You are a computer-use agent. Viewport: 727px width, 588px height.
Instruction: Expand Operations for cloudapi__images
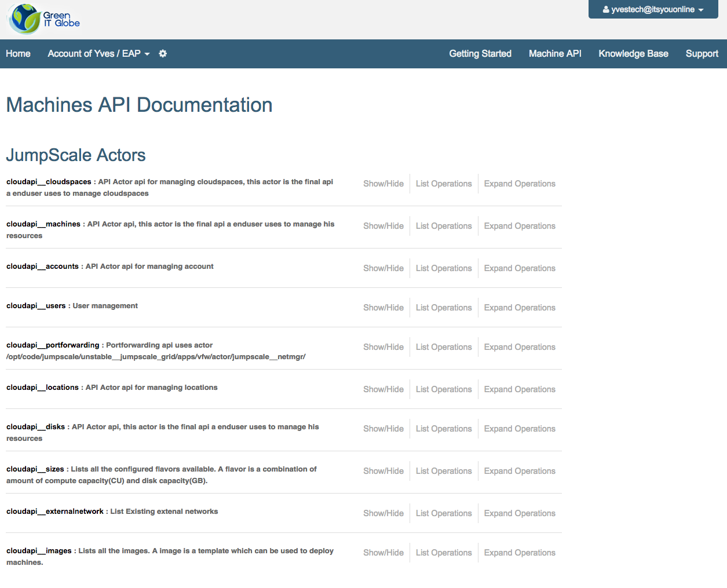(519, 553)
